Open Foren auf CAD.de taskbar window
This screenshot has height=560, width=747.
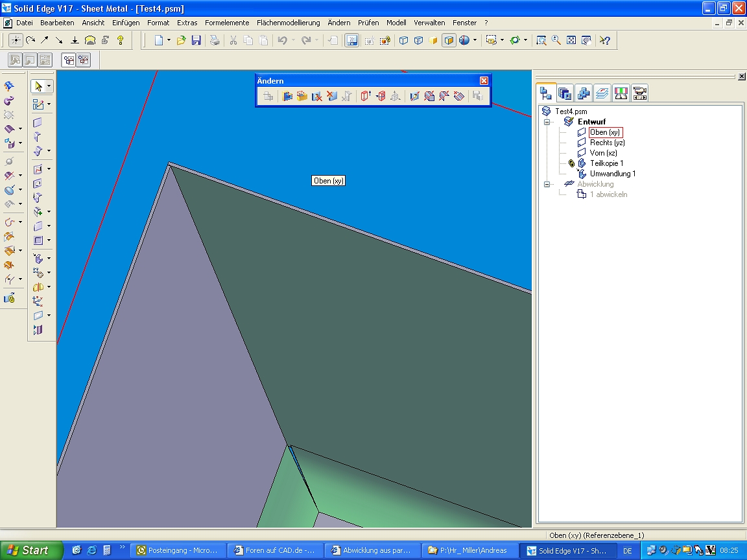click(x=276, y=550)
